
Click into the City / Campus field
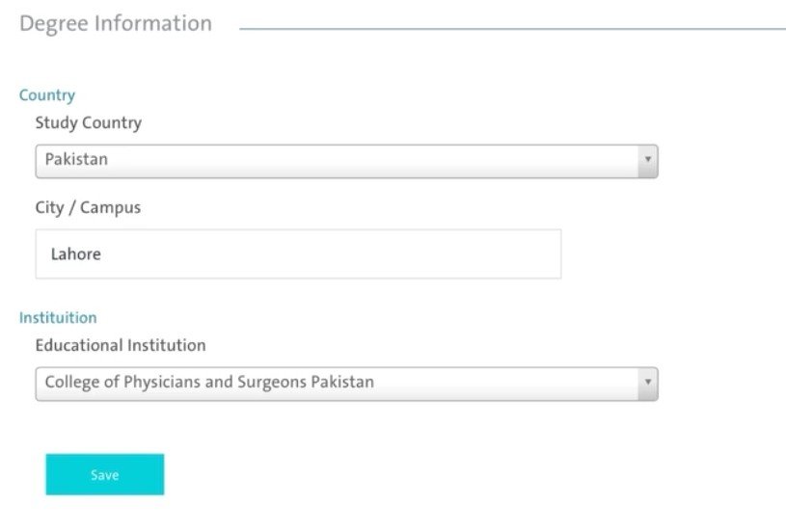pyautogui.click(x=298, y=254)
